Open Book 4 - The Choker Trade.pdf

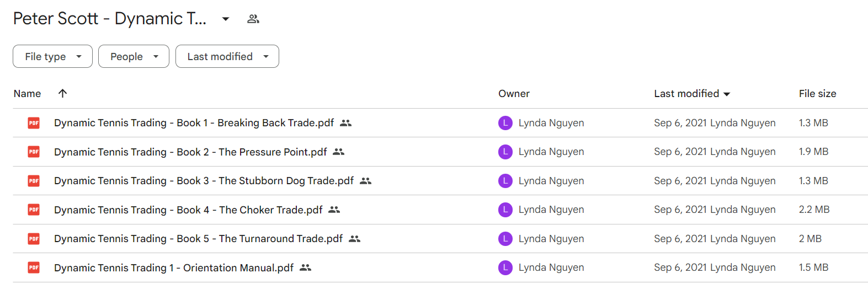[188, 210]
